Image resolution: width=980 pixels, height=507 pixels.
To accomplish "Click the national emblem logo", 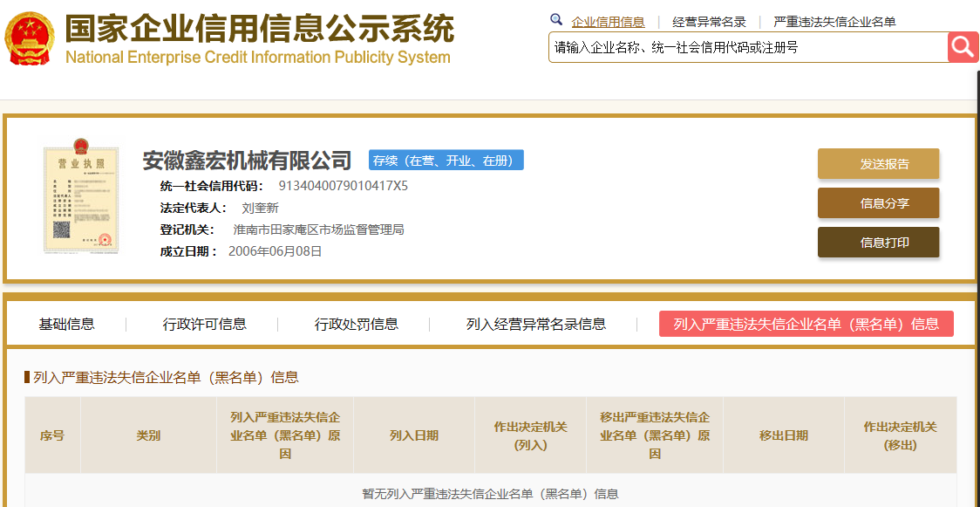I will [30, 37].
